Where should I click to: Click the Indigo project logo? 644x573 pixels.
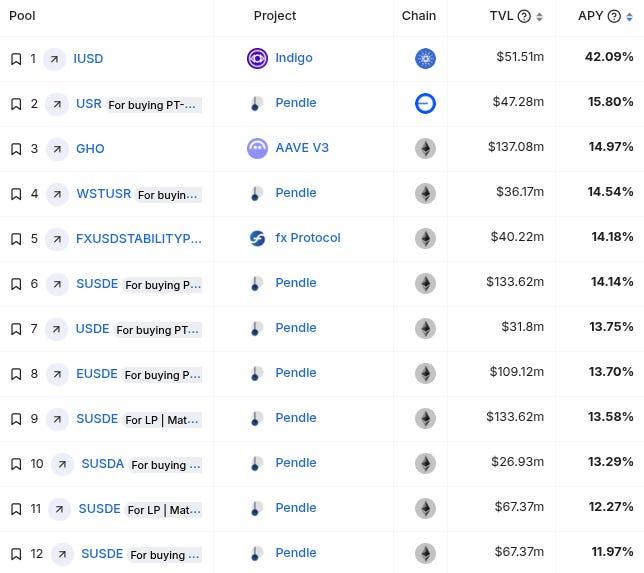pos(258,58)
